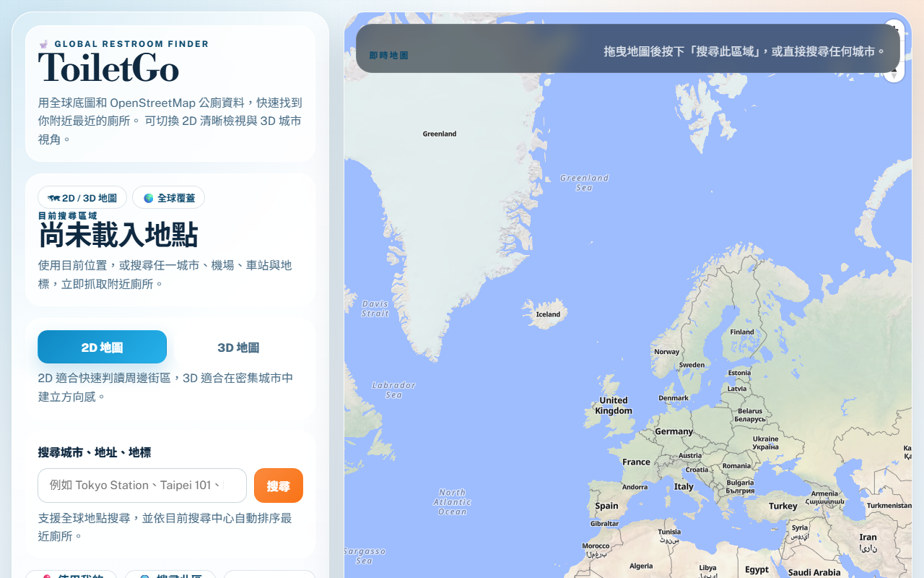Click the Labrador Sea map label
Image resolution: width=924 pixels, height=578 pixels.
(394, 390)
